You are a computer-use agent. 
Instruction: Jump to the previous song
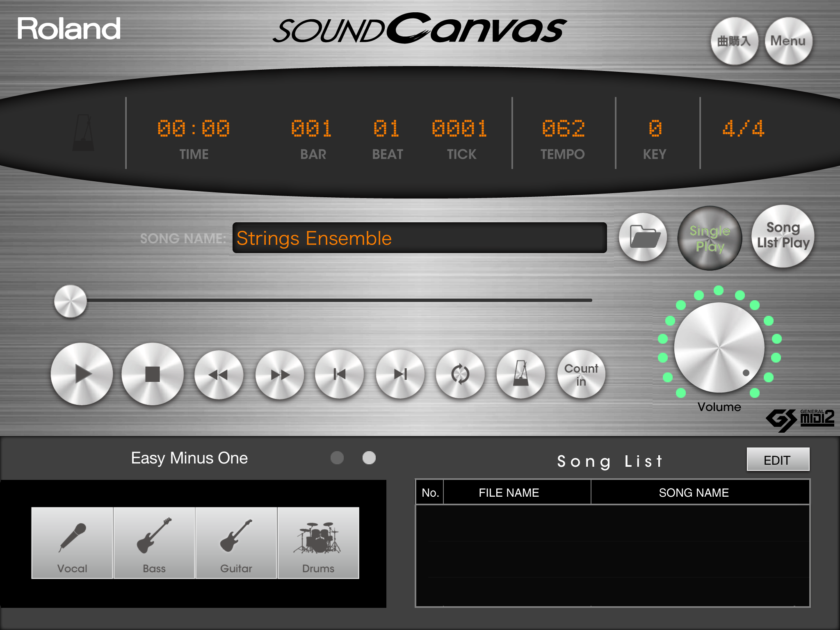pos(339,374)
